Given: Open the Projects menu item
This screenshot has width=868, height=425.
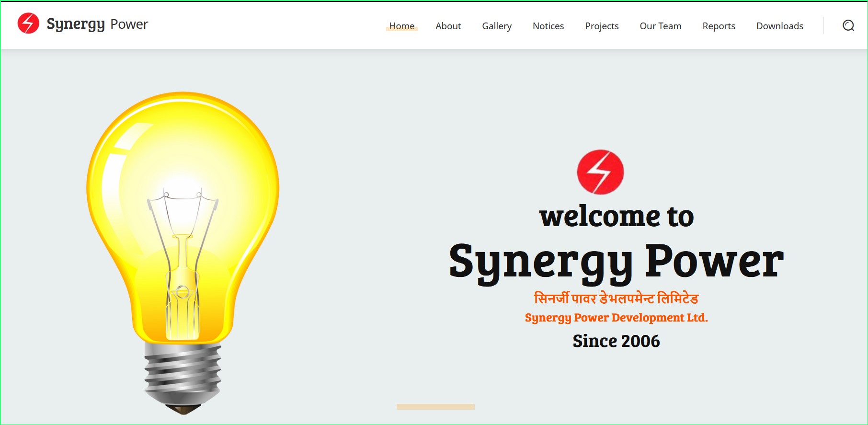Looking at the screenshot, I should (x=602, y=26).
